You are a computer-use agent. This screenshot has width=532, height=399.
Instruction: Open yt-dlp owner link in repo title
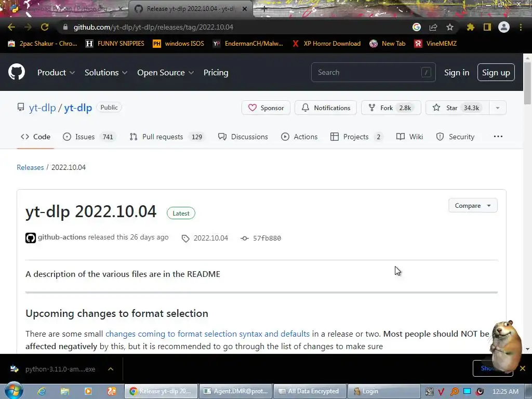coord(43,108)
